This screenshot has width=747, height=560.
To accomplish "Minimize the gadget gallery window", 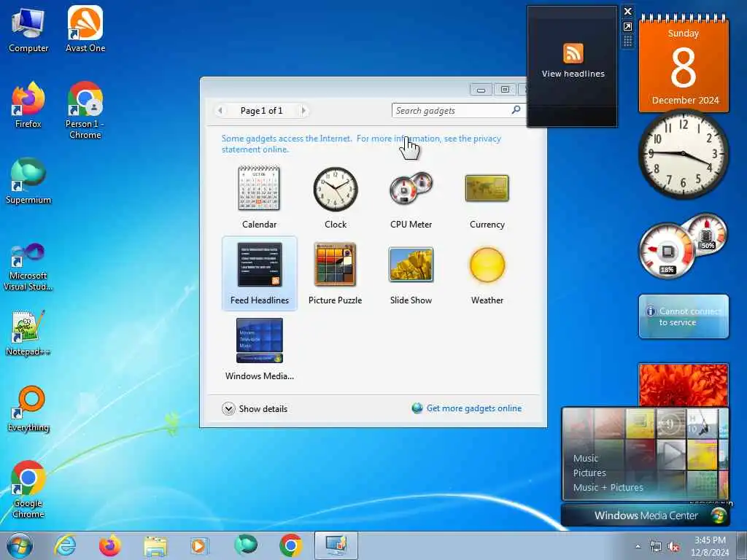I will pos(481,90).
